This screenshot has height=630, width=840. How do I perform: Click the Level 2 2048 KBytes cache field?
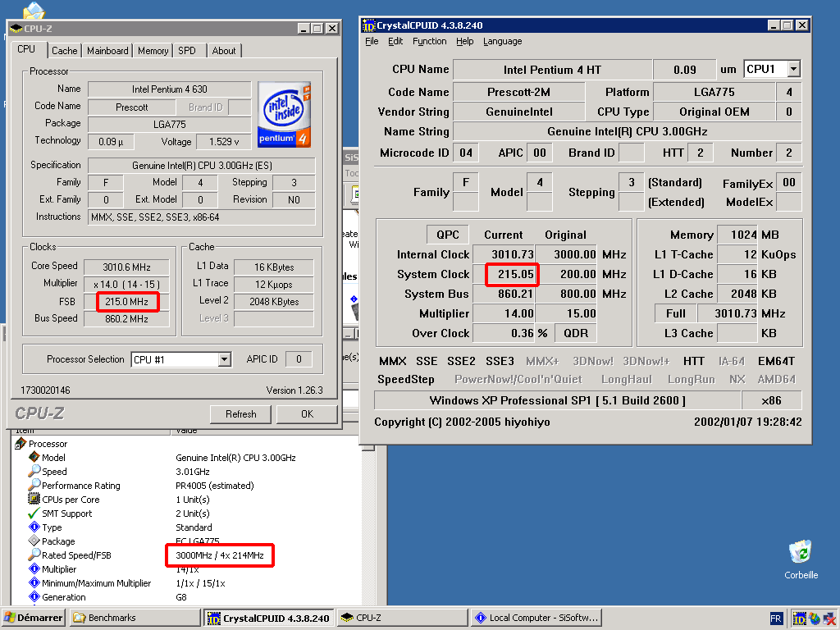[274, 302]
